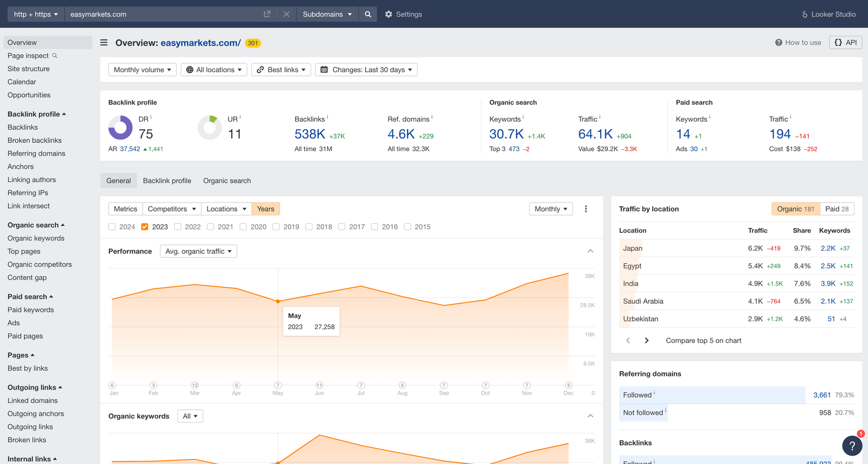Show info for Backlinks metric
Viewport: 868px width, 464px height.
pos(328,117)
